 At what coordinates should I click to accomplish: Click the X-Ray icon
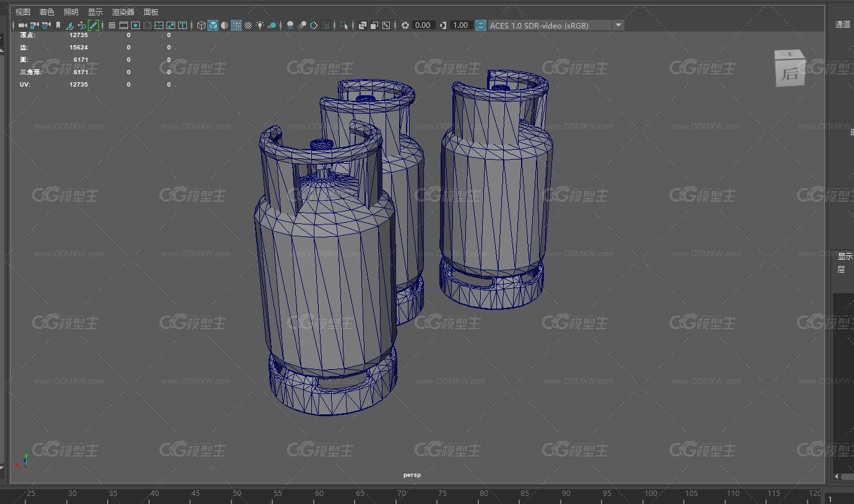pyautogui.click(x=362, y=25)
